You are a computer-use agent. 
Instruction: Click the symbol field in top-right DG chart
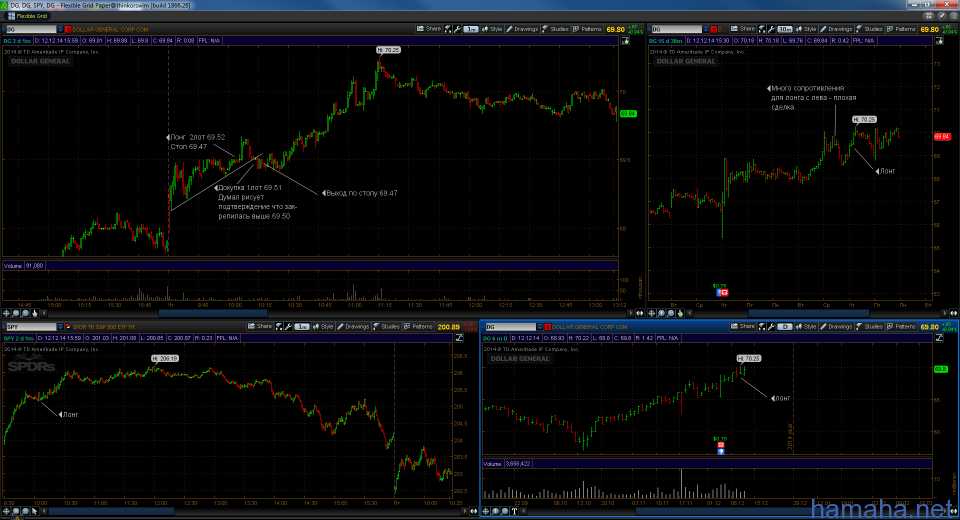(x=677, y=29)
